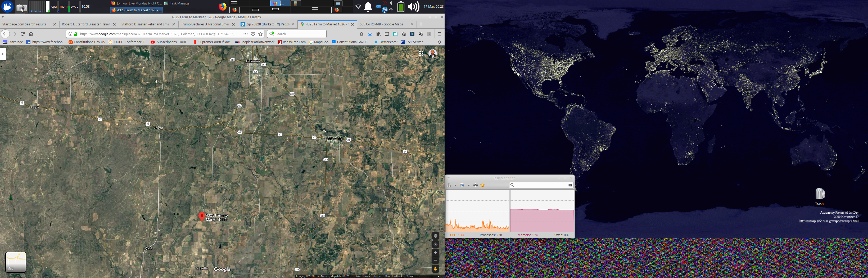868x278 pixels.
Task: Focus the Firefox Search box
Action: 297,34
